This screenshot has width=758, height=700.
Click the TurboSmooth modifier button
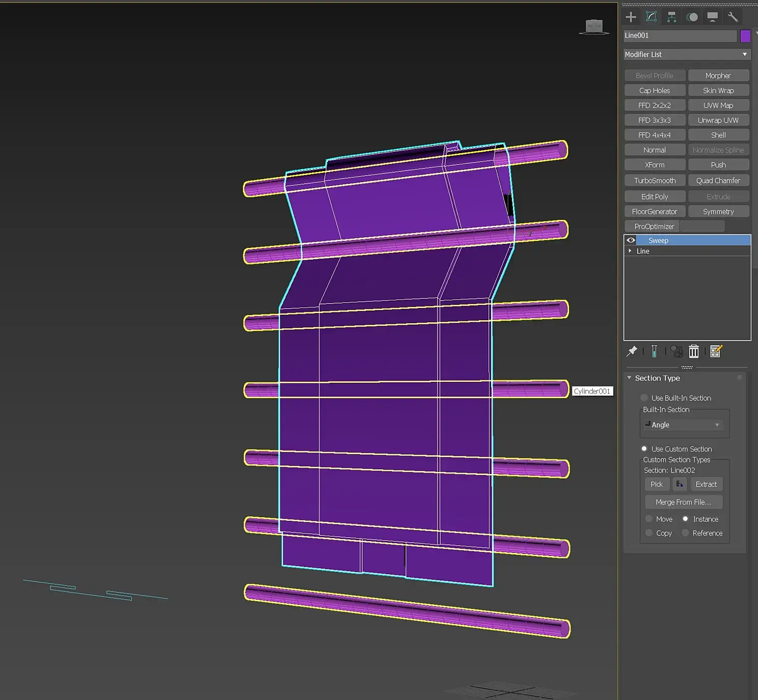pyautogui.click(x=655, y=181)
